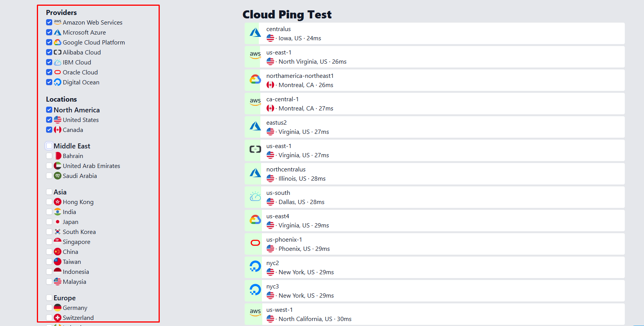Viewport: 644px width, 326px height.
Task: Click the nyc3 region name
Action: point(273,286)
